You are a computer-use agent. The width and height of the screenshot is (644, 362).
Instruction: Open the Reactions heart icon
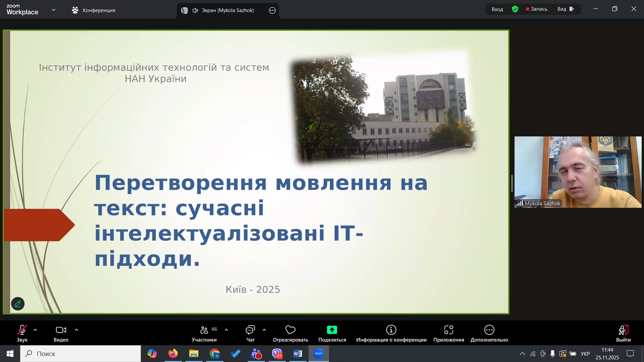(x=290, y=330)
